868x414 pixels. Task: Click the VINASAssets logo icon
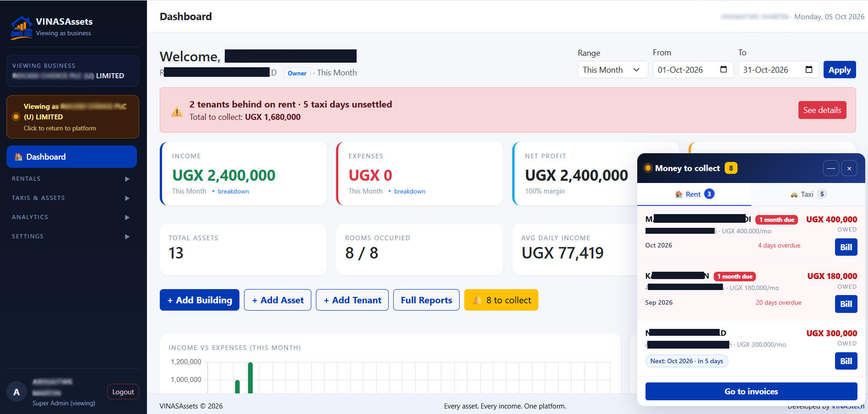pos(21,27)
